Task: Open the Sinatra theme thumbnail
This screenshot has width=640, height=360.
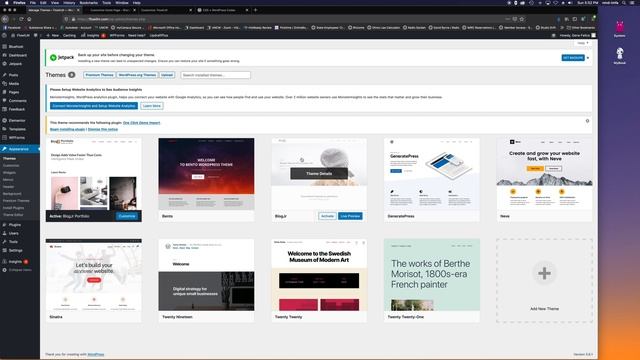Action: 93,275
